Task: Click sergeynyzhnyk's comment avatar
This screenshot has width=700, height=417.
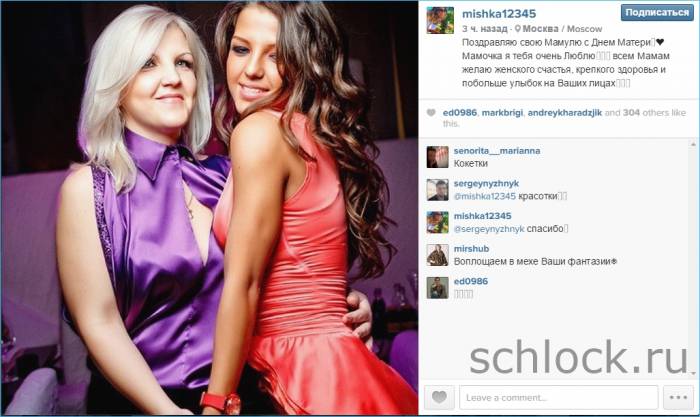Action: (x=438, y=190)
